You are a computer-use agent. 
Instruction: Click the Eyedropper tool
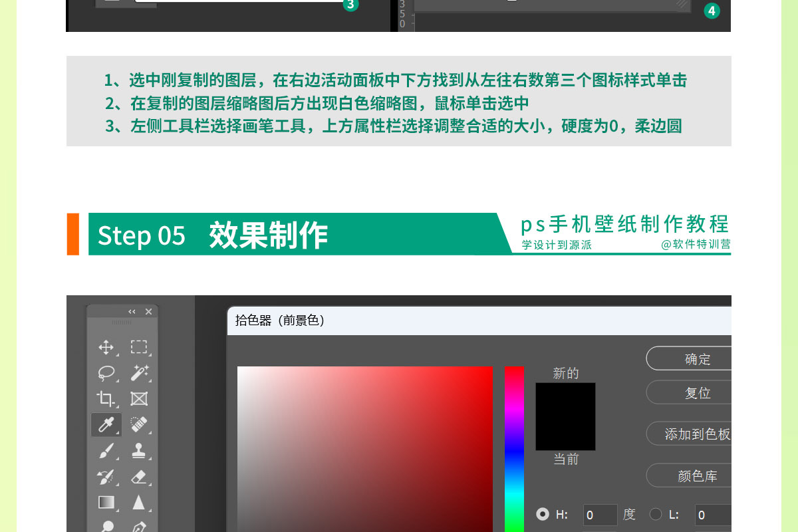pyautogui.click(x=106, y=425)
